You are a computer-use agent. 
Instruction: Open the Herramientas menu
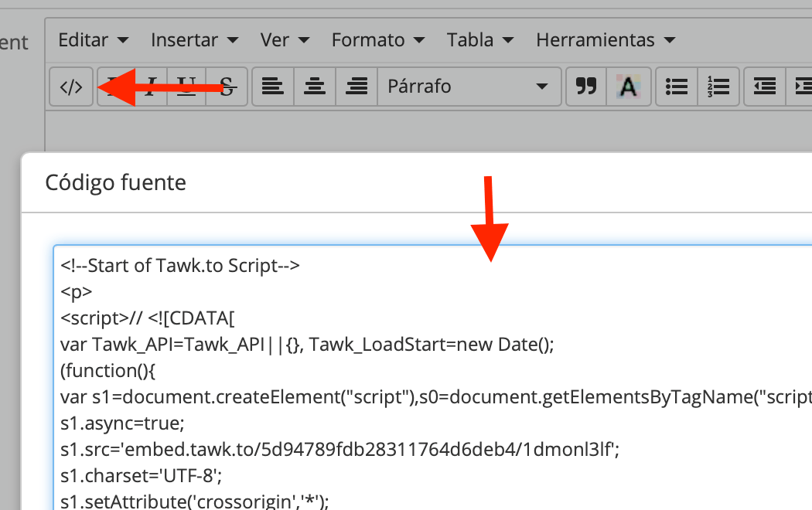[x=606, y=40]
